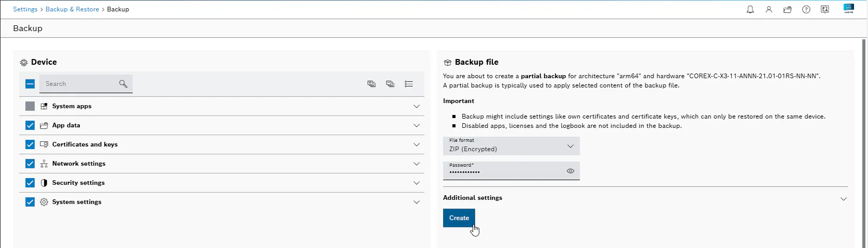Uncheck the App data checkbox
868x248 pixels.
coord(30,125)
